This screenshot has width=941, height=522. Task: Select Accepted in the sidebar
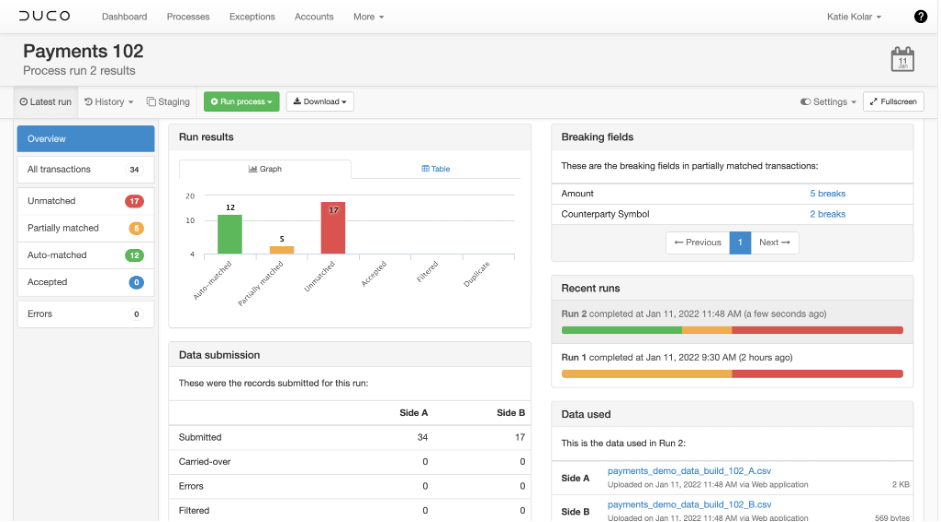(86, 282)
